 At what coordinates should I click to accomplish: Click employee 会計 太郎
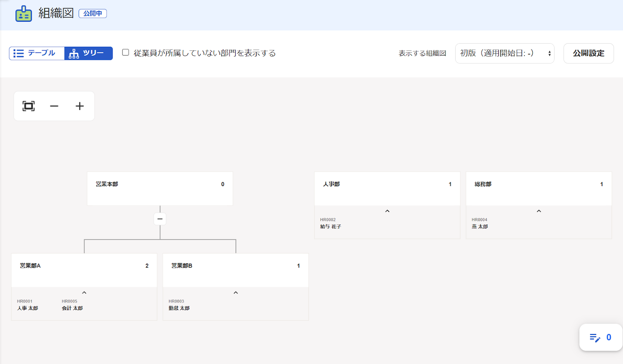(x=72, y=308)
